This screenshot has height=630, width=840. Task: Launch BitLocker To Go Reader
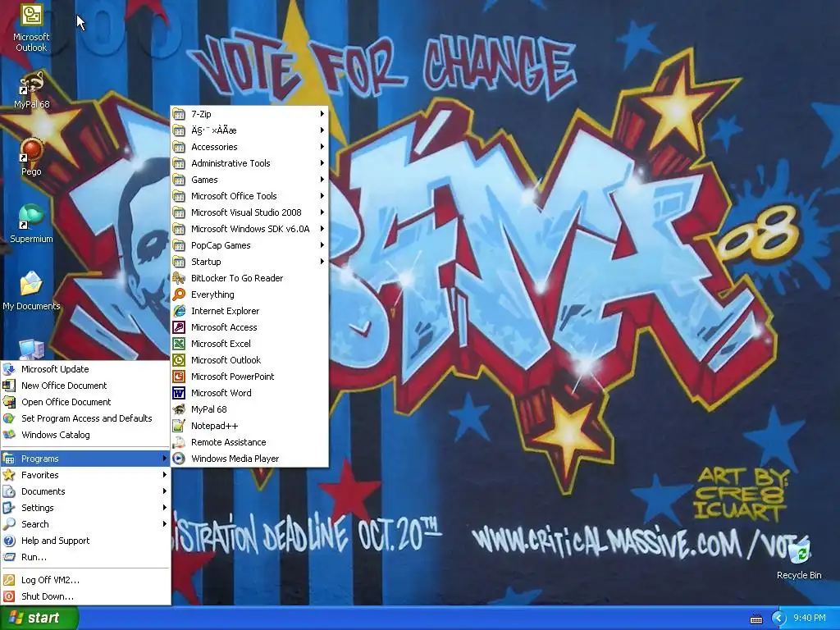pyautogui.click(x=249, y=278)
